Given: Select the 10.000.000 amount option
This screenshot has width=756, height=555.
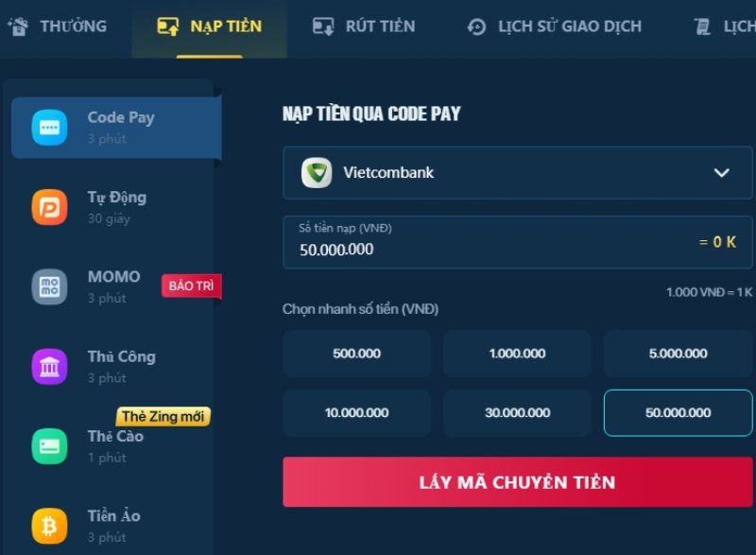Looking at the screenshot, I should pos(357,413).
